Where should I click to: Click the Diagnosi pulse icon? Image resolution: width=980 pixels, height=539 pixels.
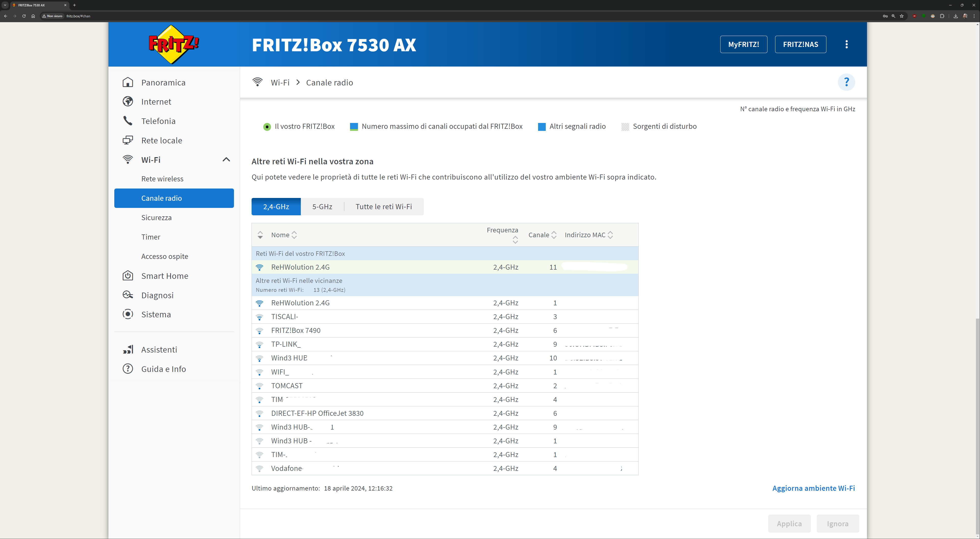(128, 295)
